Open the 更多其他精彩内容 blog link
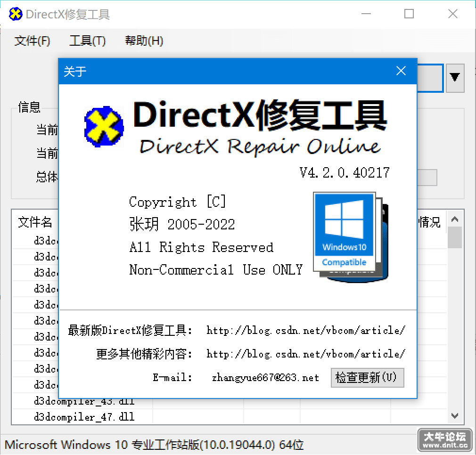The width and height of the screenshot is (476, 455). [306, 354]
